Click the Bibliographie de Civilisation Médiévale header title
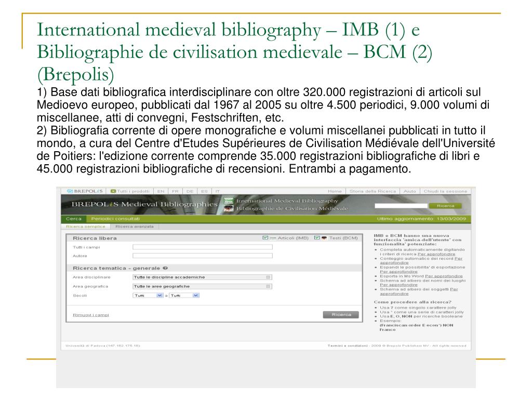 [292, 208]
